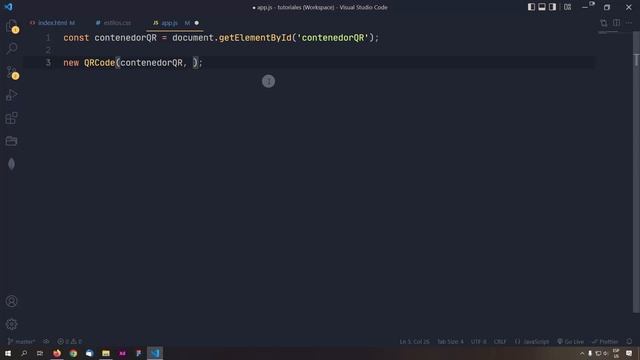
Task: Open the Extensions view
Action: 11,118
